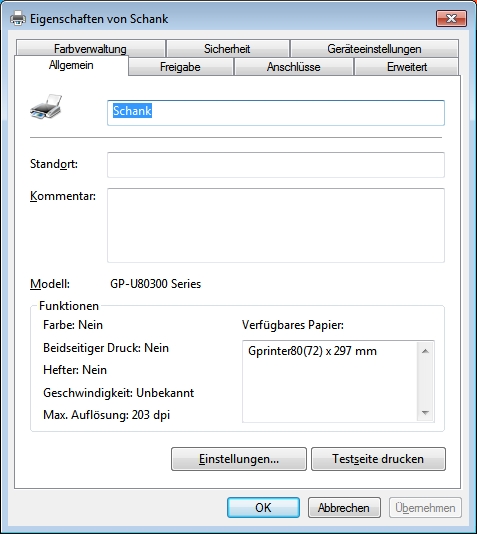Click into the Standort text field

click(276, 165)
